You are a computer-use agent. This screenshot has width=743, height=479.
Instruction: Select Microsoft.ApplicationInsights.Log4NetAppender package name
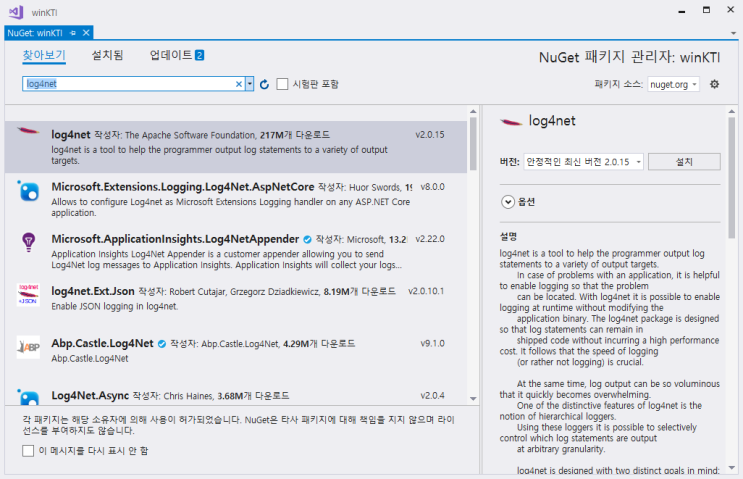(x=175, y=239)
